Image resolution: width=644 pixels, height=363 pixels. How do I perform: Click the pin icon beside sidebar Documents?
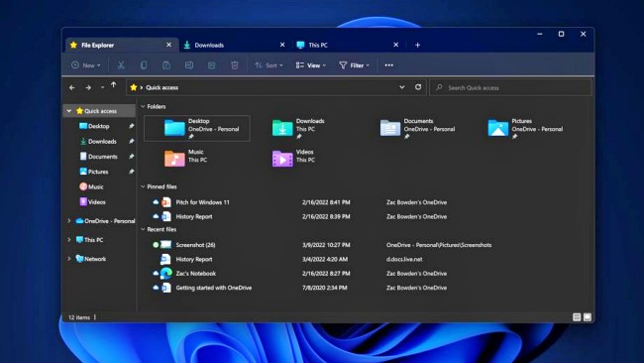pos(131,157)
